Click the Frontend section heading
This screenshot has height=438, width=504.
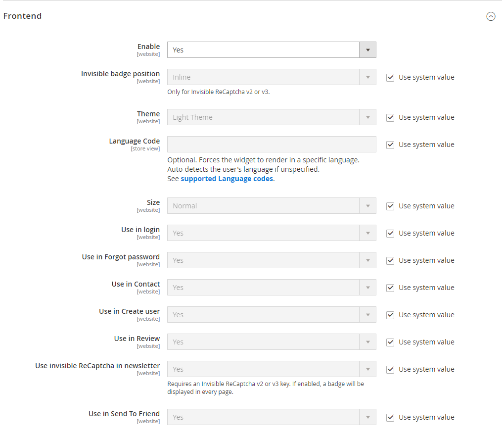(22, 16)
